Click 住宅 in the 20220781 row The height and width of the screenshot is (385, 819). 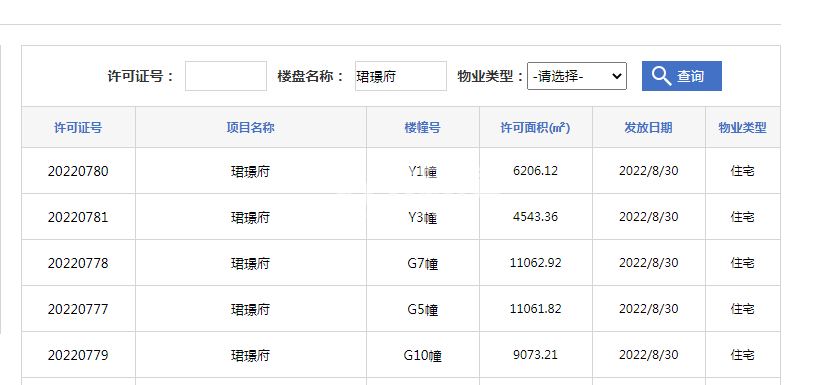click(x=742, y=217)
